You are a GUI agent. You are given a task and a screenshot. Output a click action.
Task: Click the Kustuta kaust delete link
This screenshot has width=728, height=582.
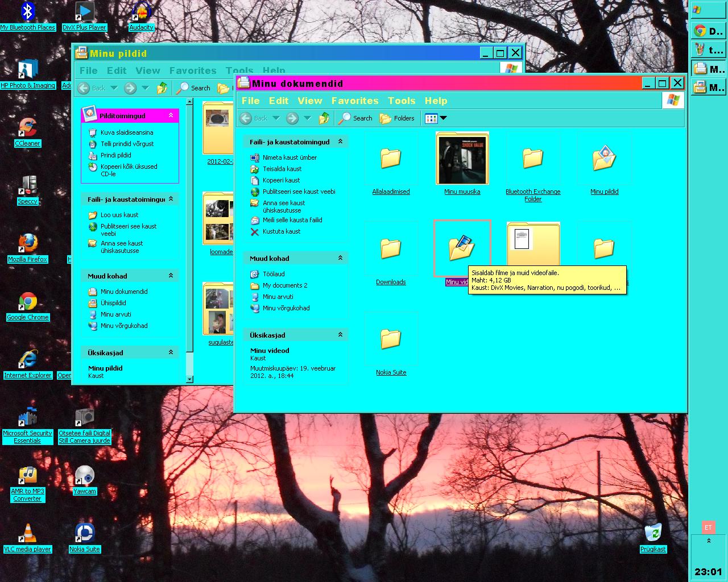point(281,231)
